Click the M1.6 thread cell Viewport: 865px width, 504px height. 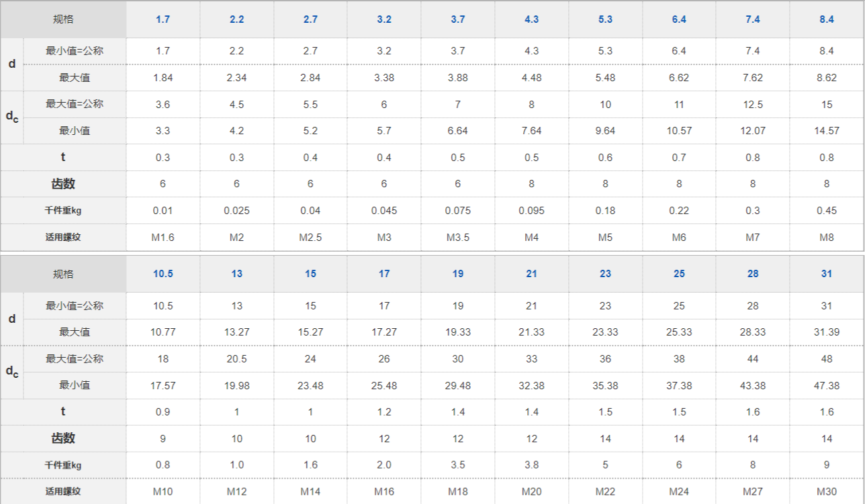(163, 237)
